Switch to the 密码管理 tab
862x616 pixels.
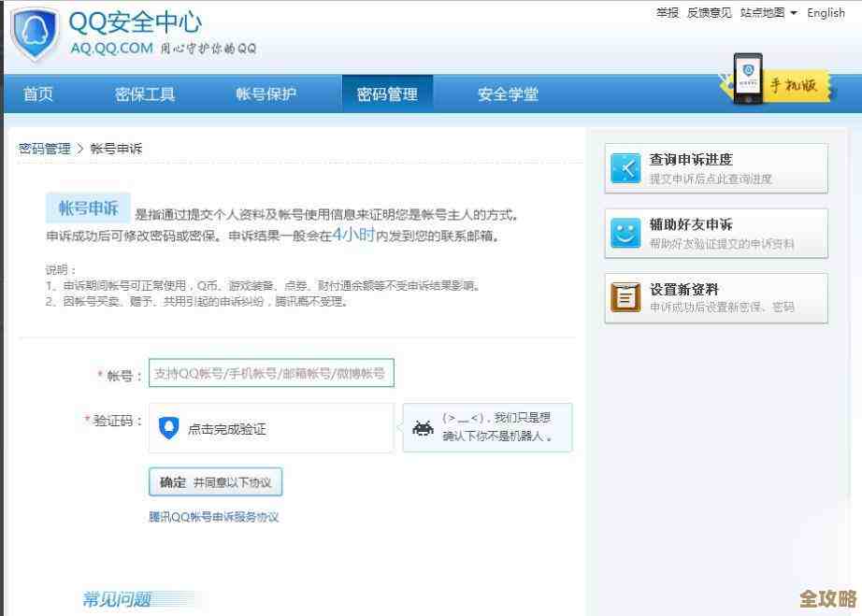388,93
